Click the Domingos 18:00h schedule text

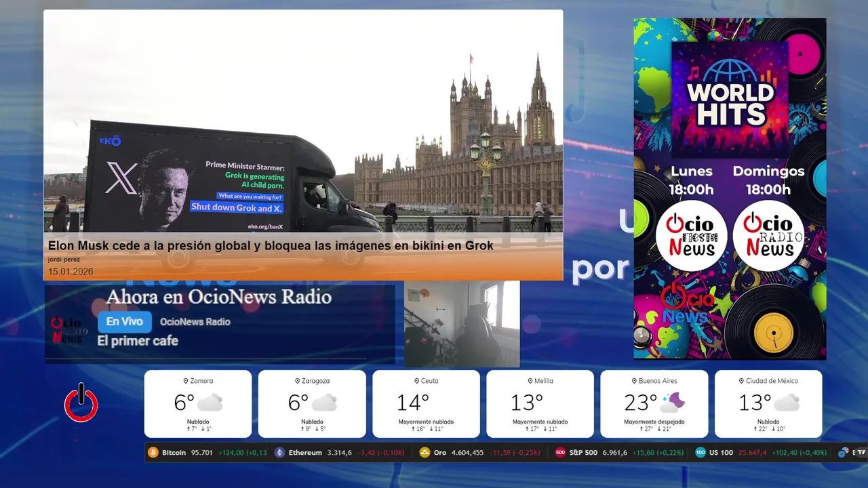(768, 180)
